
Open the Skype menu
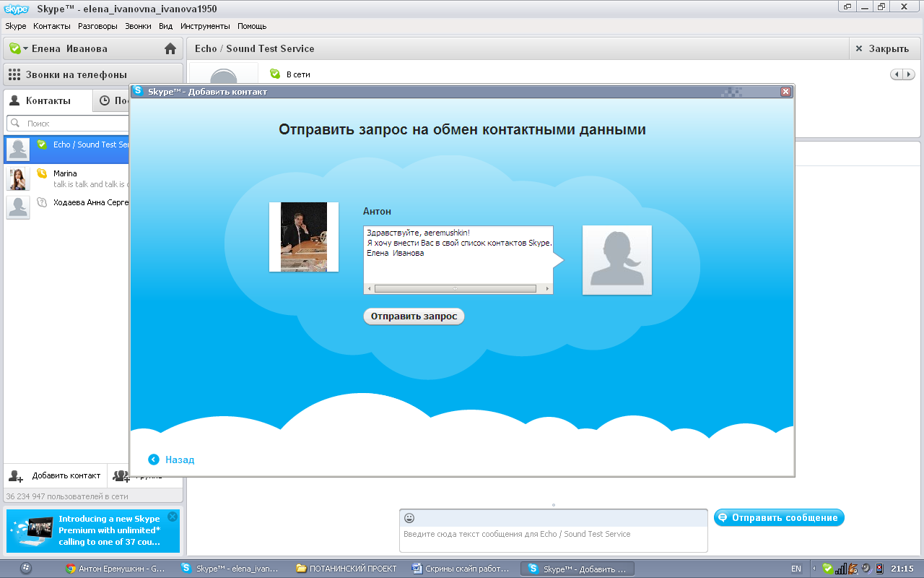pyautogui.click(x=16, y=26)
